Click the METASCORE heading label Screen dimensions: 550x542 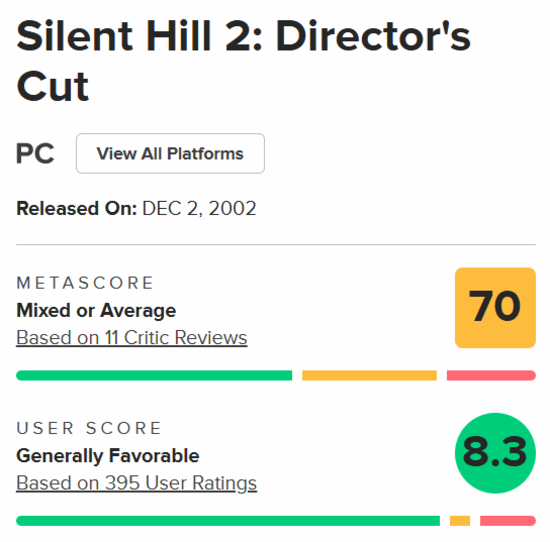[x=85, y=283]
